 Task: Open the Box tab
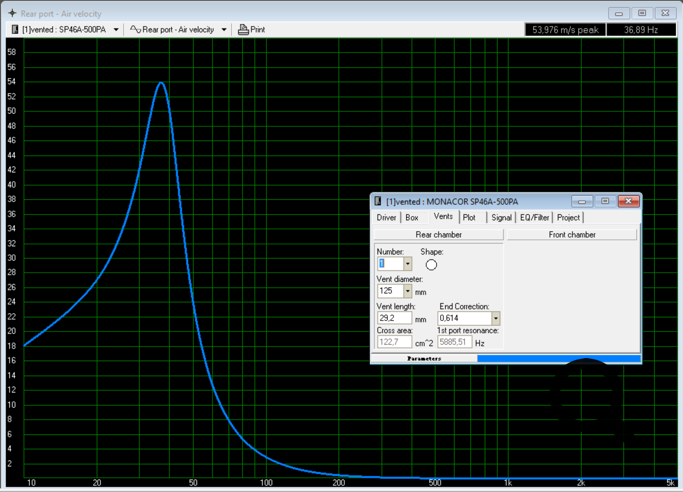[x=412, y=217]
